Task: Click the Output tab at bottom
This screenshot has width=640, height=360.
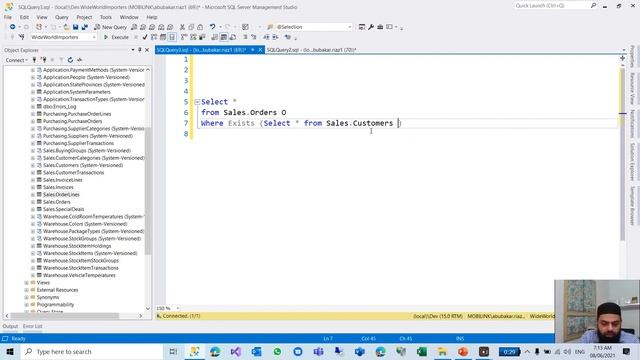Action: [x=10, y=326]
